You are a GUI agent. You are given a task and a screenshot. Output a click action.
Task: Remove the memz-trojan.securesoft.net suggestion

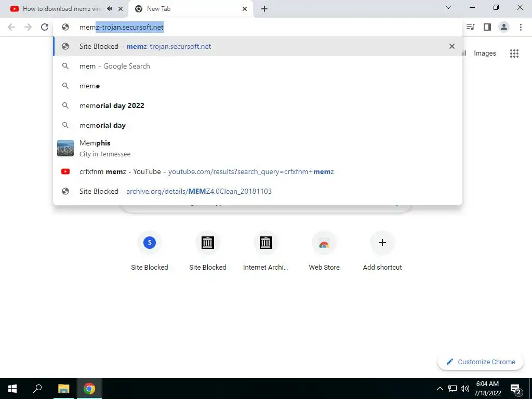point(451,46)
